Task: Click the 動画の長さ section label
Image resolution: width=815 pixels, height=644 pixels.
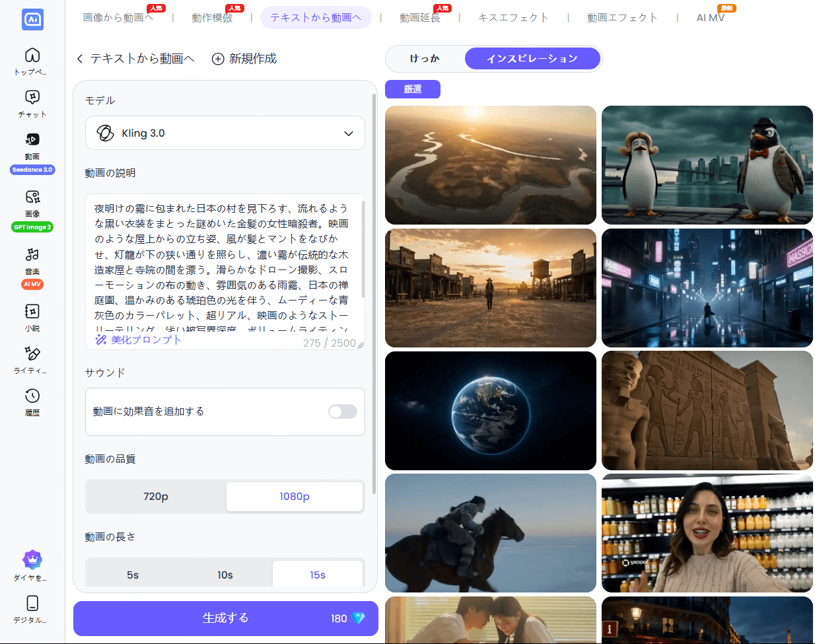Action: 110,537
